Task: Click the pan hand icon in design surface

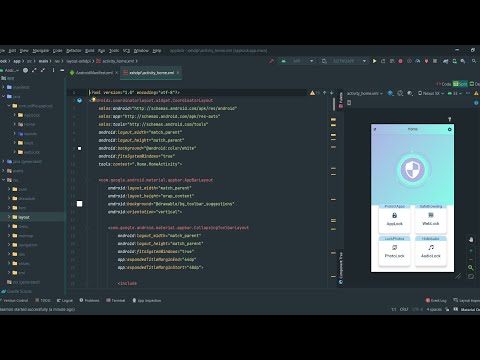Action: tap(471, 240)
